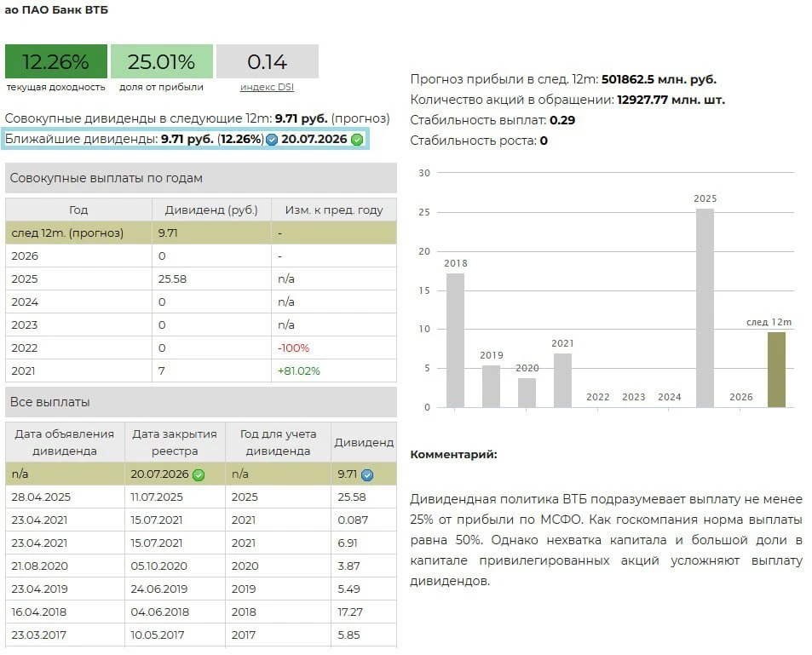Click the 0.087 dividend value

(353, 520)
